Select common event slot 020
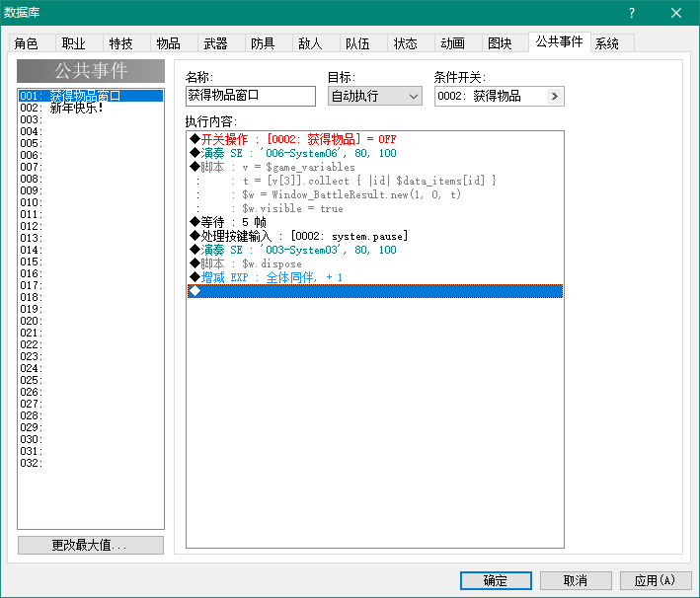 (91, 321)
